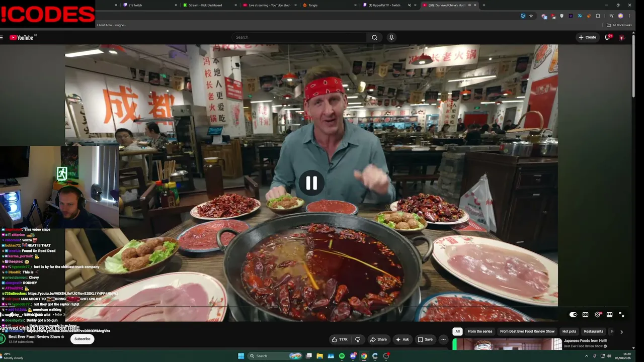Open the Windows Start menu
The height and width of the screenshot is (362, 644).
point(241,356)
